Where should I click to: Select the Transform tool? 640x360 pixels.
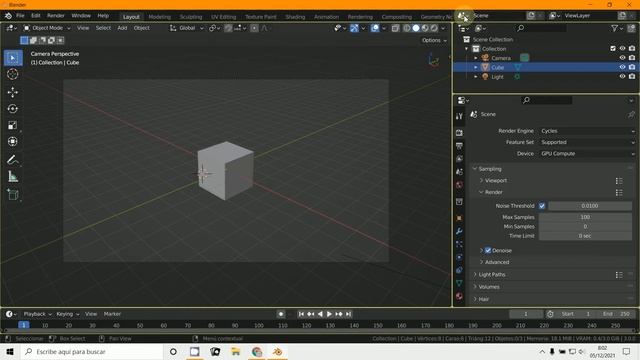click(13, 141)
